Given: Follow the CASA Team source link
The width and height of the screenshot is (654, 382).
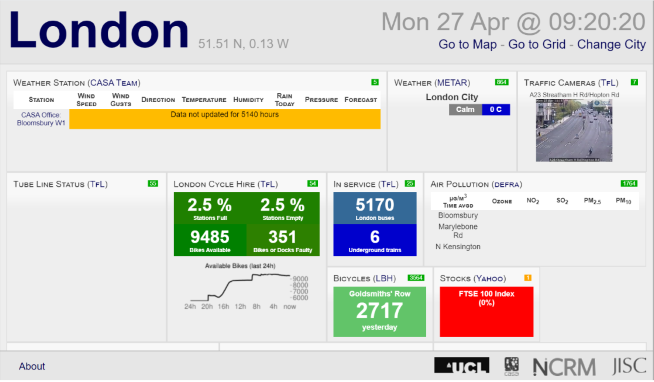Looking at the screenshot, I should coord(114,83).
